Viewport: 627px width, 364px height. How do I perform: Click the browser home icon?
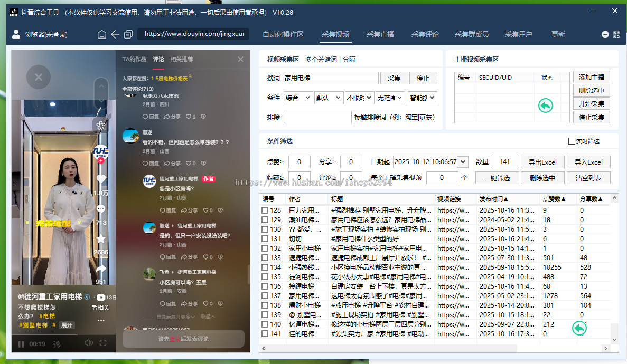point(102,34)
